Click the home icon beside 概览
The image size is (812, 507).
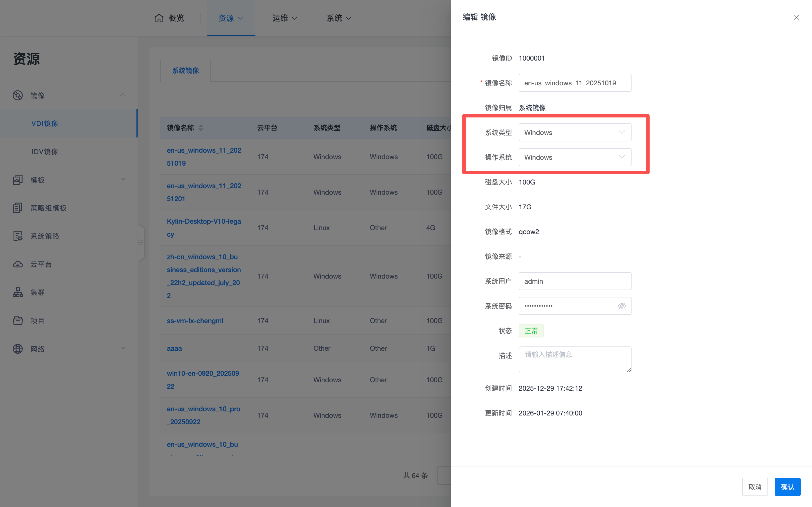[x=159, y=18]
